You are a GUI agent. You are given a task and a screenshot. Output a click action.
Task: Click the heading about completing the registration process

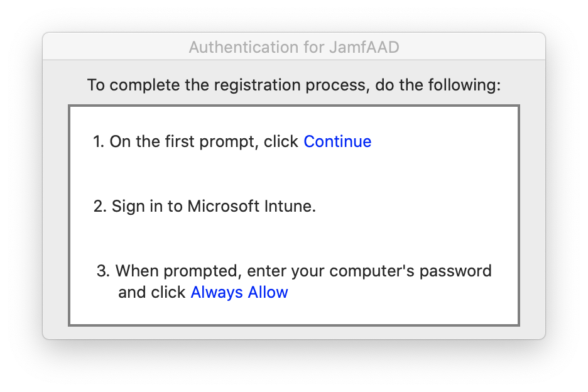coord(294,85)
